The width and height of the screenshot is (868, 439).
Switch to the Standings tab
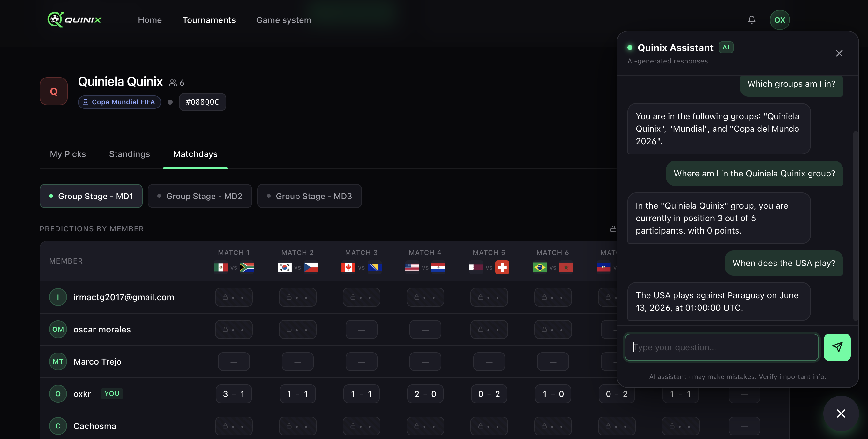129,154
